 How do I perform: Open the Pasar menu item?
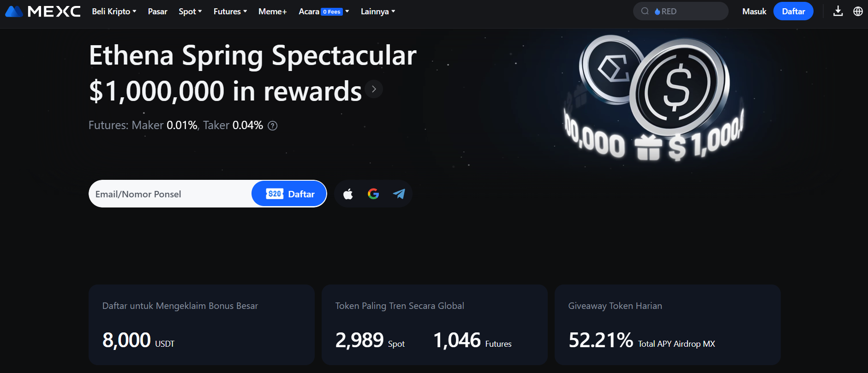pyautogui.click(x=157, y=11)
